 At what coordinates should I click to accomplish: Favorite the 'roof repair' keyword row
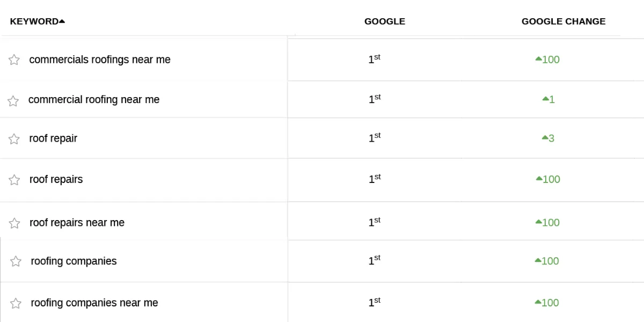coord(14,139)
